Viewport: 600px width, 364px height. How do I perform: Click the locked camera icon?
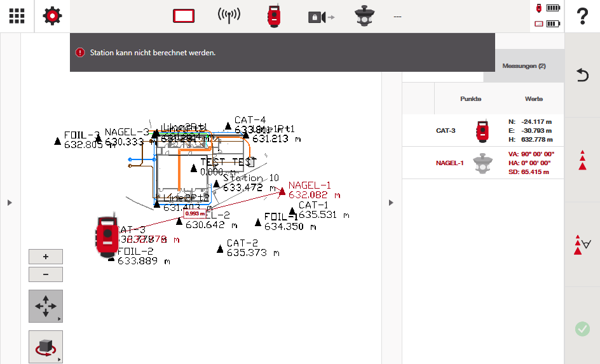tap(320, 17)
